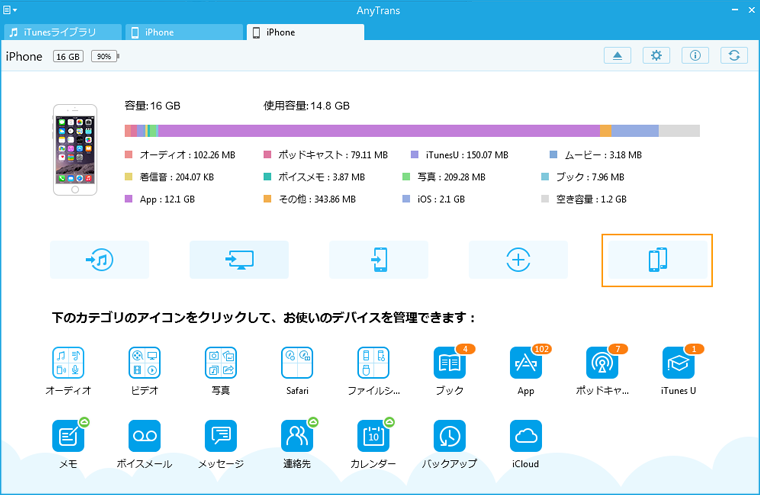Open the ポッドキャ... podcast icon
The width and height of the screenshot is (760, 495).
tap(602, 363)
